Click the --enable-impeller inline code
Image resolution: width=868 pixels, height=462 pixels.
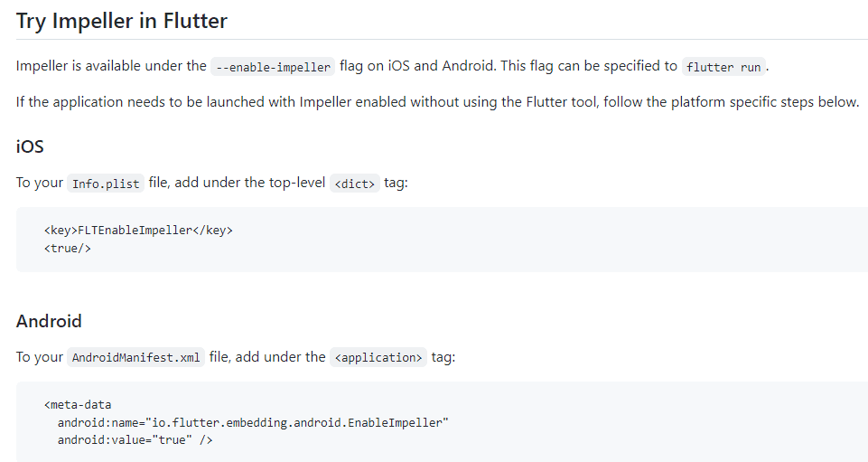tap(273, 67)
